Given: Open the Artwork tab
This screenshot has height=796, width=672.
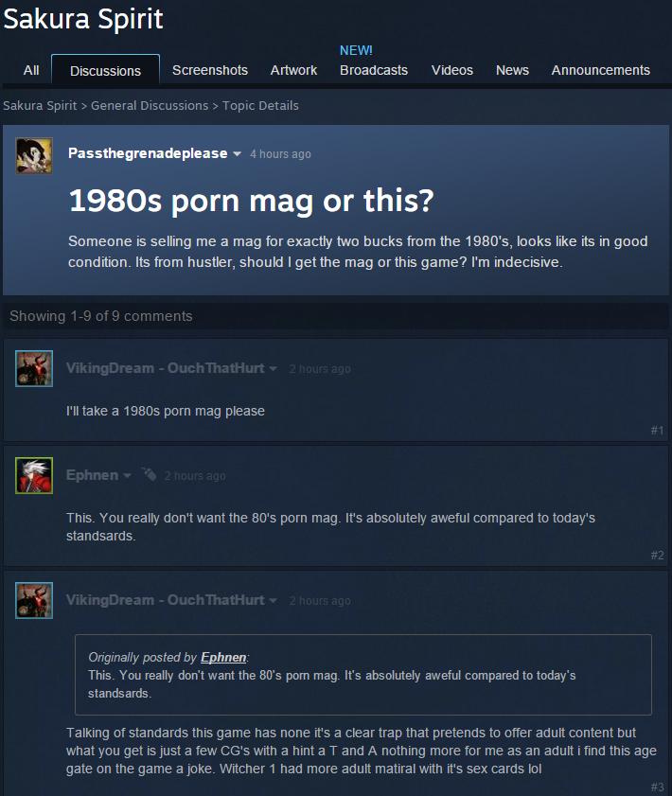Looking at the screenshot, I should [293, 70].
